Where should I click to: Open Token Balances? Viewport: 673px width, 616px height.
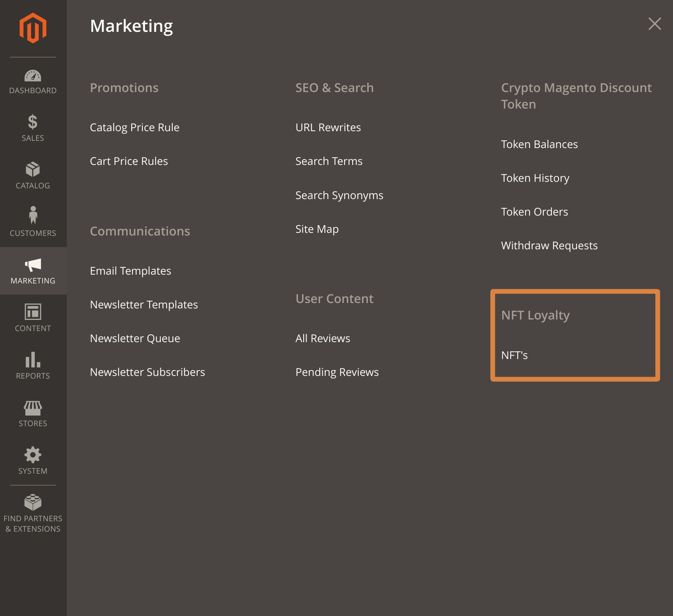point(539,144)
